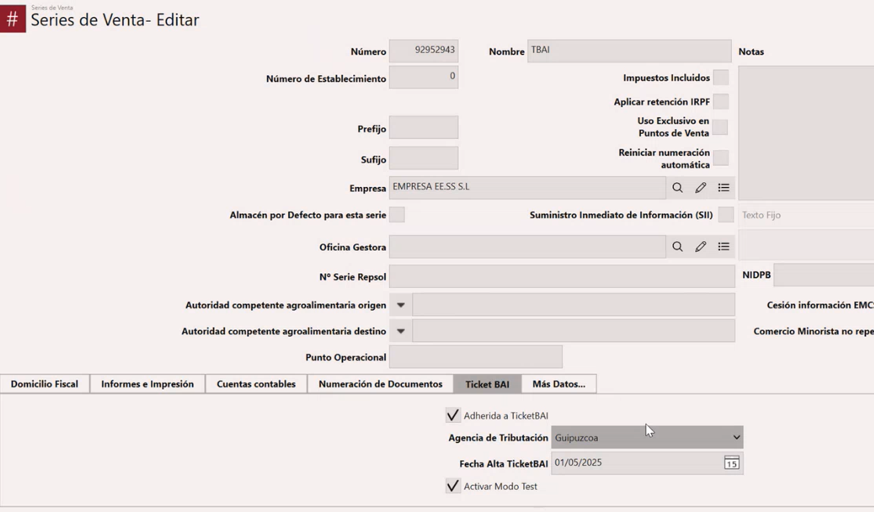This screenshot has width=874, height=512.
Task: Open the Cuentas contables tab
Action: pos(256,384)
